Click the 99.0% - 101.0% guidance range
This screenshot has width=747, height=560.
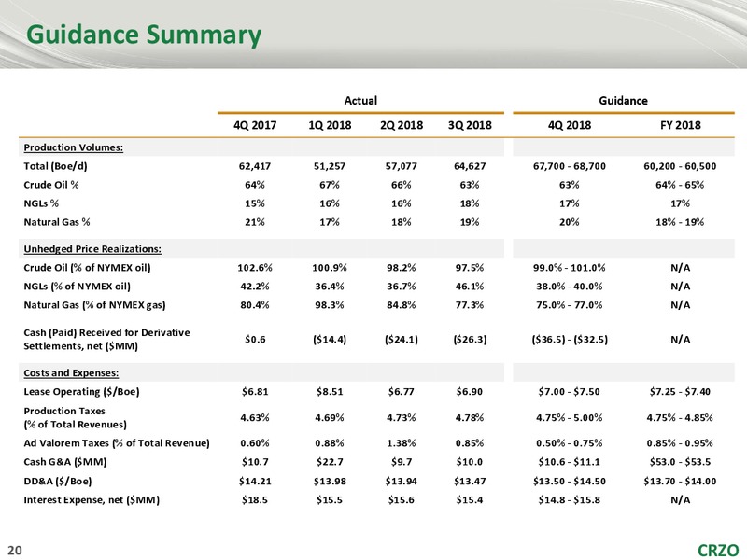point(570,268)
